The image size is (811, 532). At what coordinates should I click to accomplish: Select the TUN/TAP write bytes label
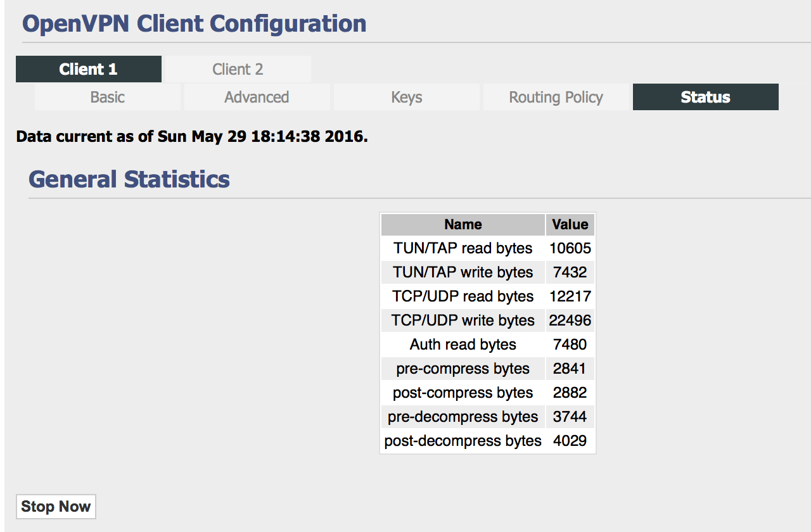tap(463, 272)
